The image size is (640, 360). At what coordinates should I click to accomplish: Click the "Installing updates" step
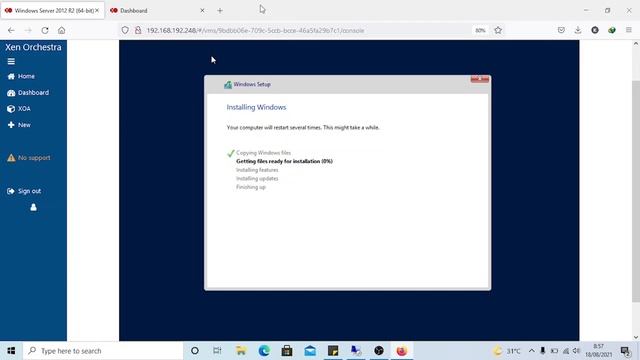coord(257,178)
